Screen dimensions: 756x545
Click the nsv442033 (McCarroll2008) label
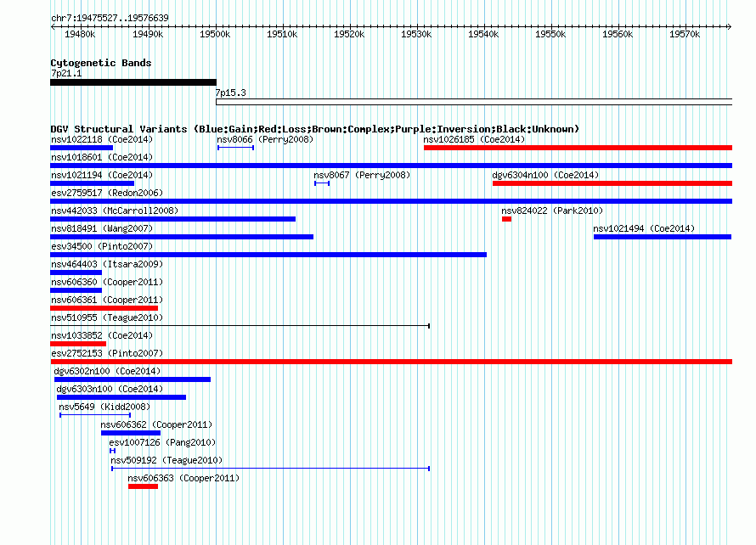pyautogui.click(x=115, y=211)
